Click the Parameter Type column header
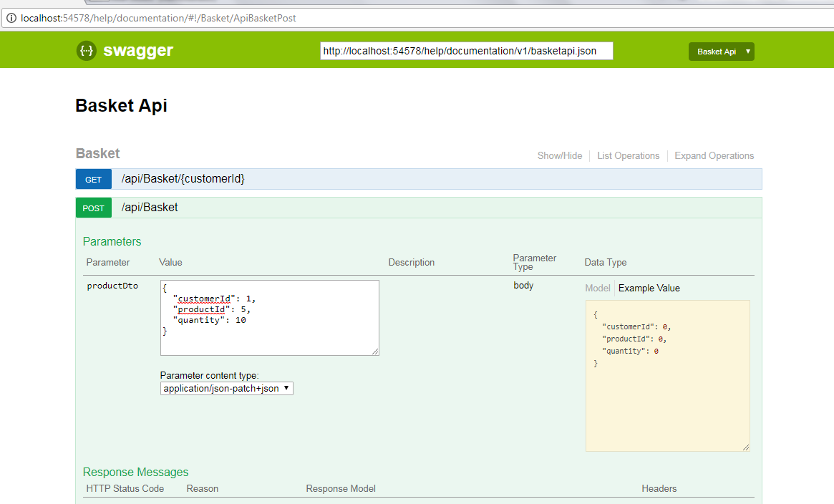This screenshot has width=834, height=504. point(535,262)
